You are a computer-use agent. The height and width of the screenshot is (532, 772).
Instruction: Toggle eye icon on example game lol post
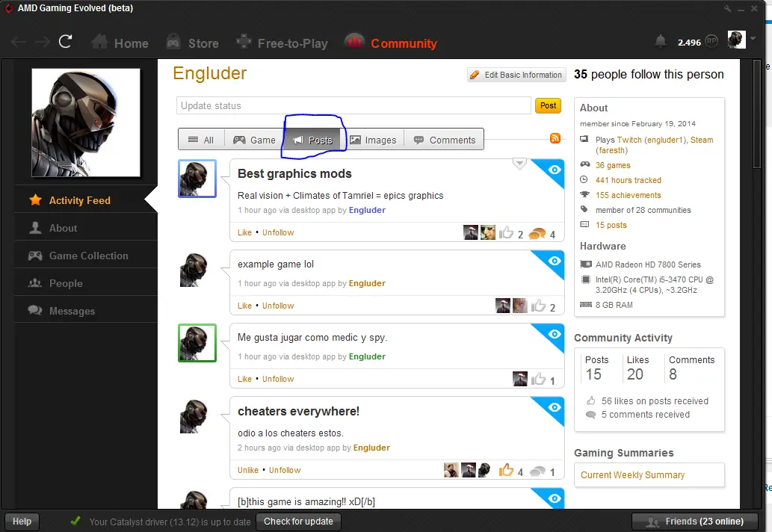click(555, 260)
